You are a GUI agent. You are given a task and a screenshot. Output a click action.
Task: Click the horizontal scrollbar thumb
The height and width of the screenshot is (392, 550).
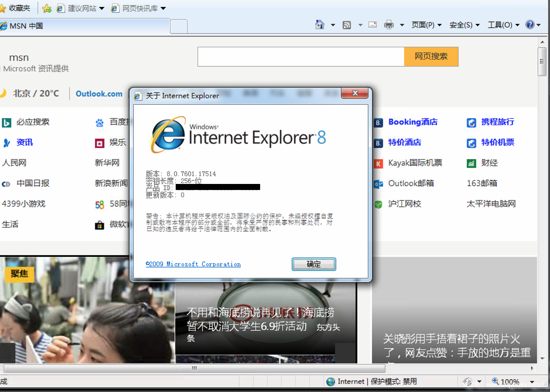[194, 368]
